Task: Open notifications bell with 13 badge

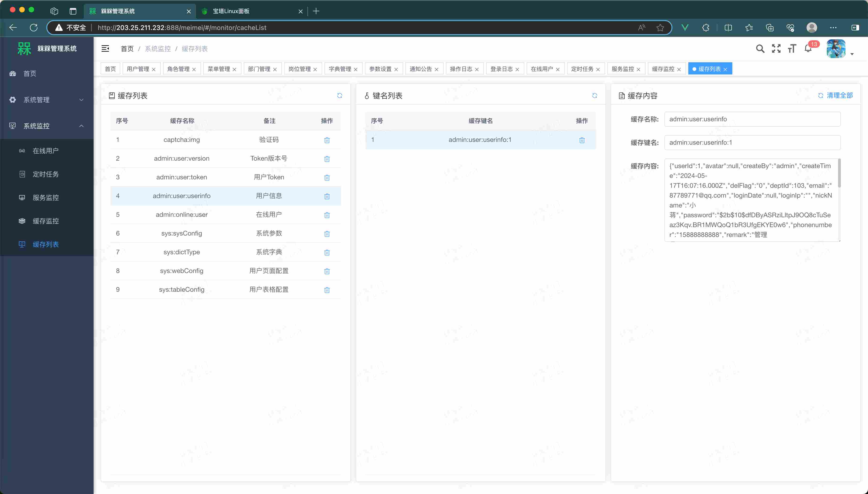Action: [x=808, y=49]
